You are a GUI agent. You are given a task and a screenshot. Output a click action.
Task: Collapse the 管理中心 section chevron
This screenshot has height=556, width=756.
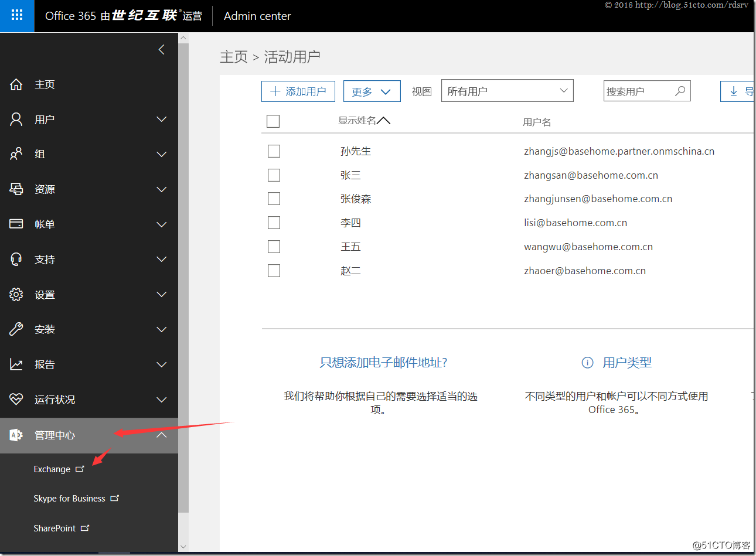162,435
